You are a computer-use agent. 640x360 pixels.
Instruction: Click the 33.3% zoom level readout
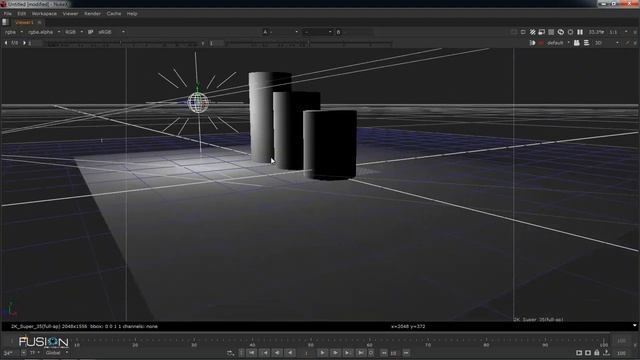596,32
